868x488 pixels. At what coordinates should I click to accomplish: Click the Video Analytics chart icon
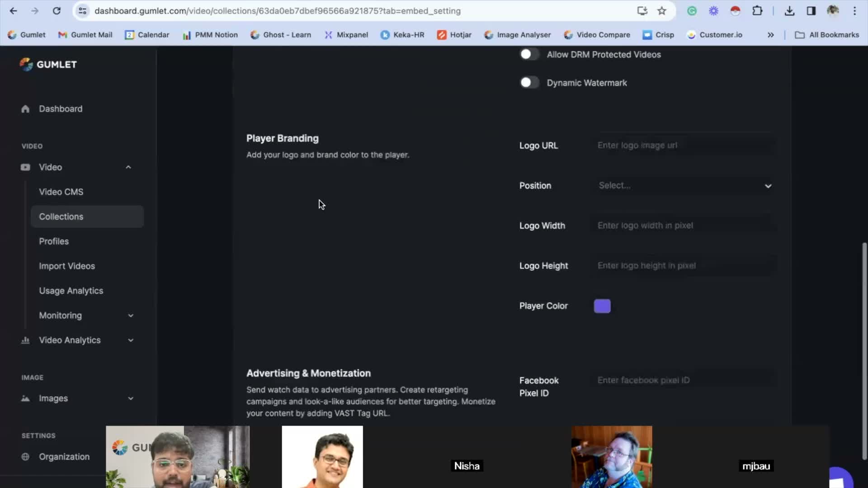coord(25,340)
